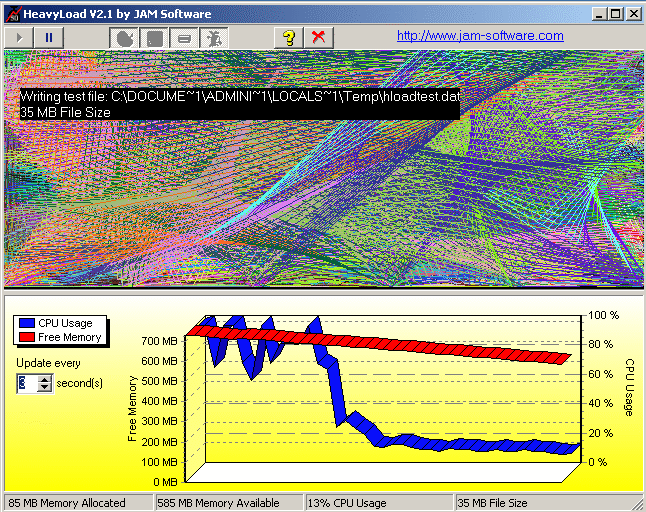
Task: Open help with the yellow question mark
Action: tap(289, 37)
